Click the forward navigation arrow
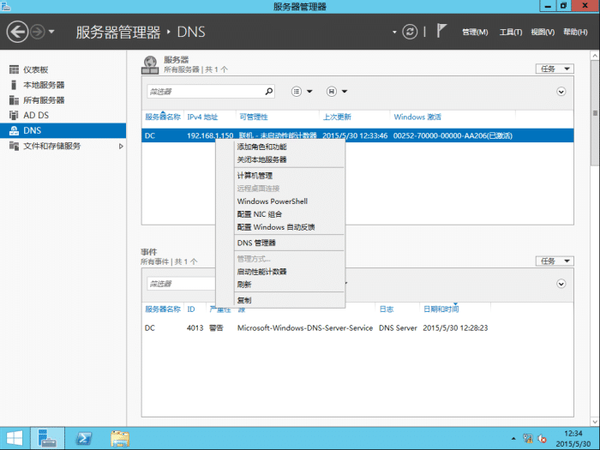This screenshot has height=450, width=600. coord(38,32)
